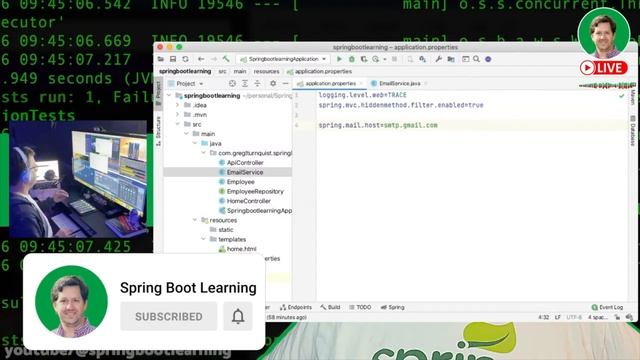The image size is (640, 360).
Task: Click the webcam studio video thumbnail
Action: pyautogui.click(x=78, y=179)
